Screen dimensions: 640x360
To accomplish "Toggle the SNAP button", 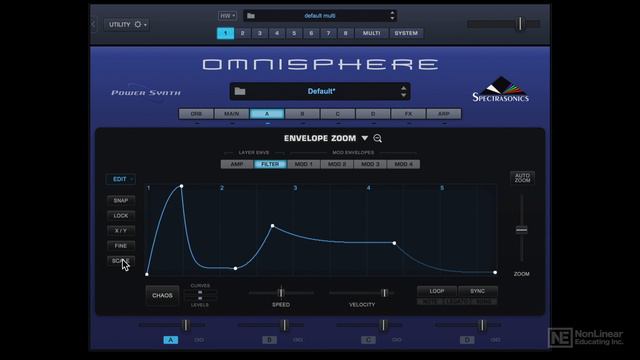I will tap(121, 200).
